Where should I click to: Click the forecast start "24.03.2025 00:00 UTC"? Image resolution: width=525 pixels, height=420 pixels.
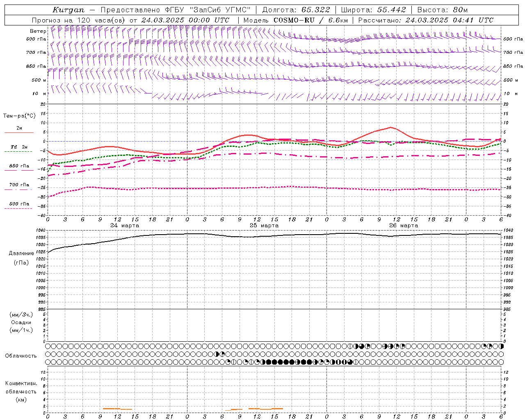click(x=185, y=20)
